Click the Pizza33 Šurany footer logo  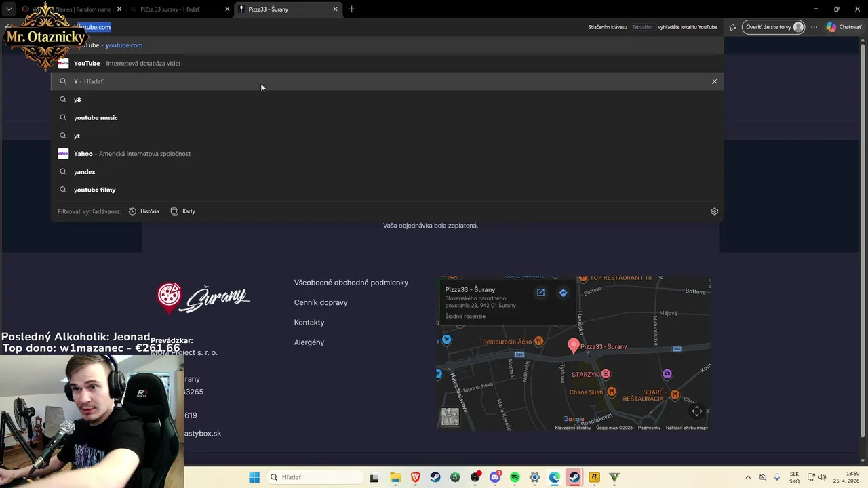point(203,298)
